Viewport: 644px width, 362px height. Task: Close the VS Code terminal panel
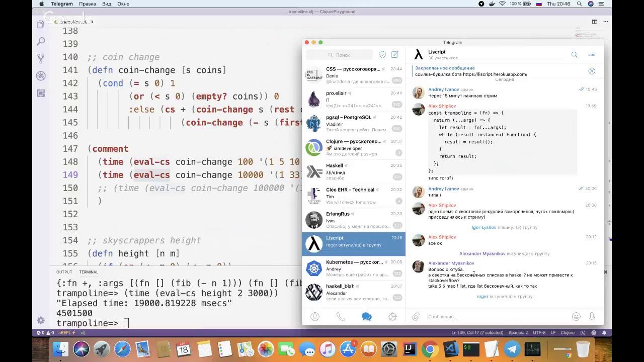coord(605,272)
